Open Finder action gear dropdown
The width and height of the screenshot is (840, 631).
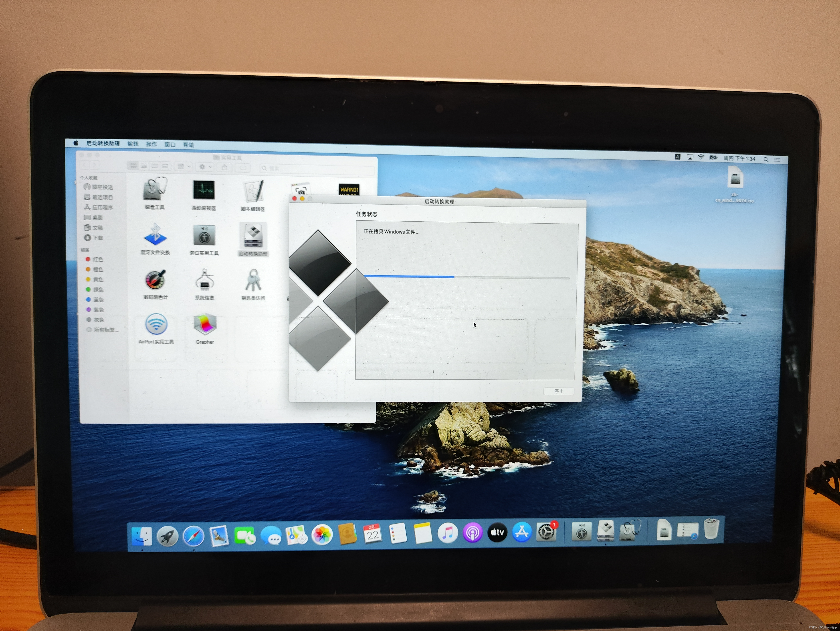click(205, 167)
